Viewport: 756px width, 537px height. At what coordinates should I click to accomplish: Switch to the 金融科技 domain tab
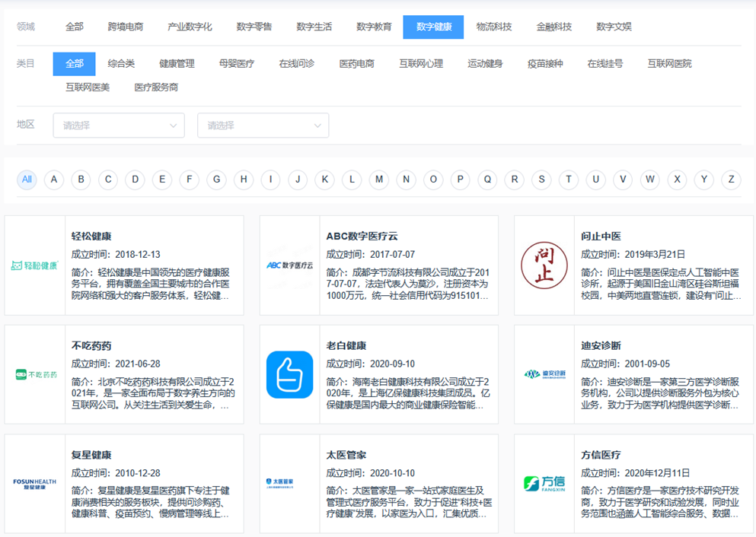click(553, 27)
